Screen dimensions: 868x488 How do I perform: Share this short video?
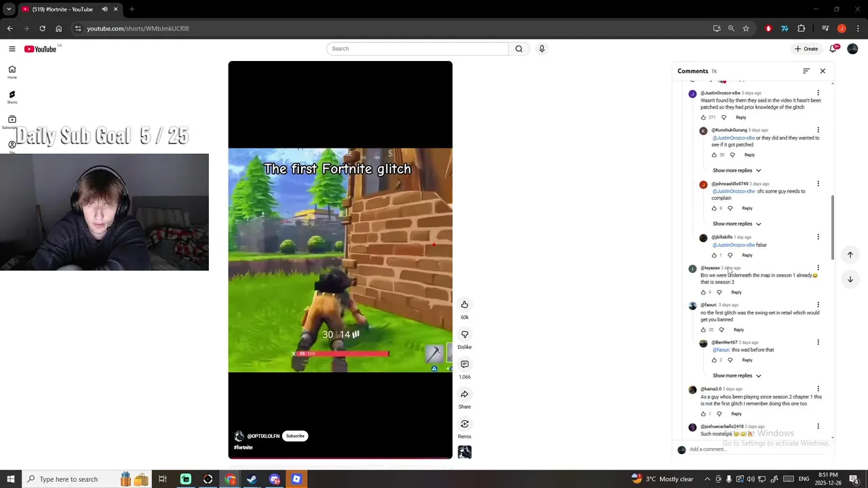465,394
